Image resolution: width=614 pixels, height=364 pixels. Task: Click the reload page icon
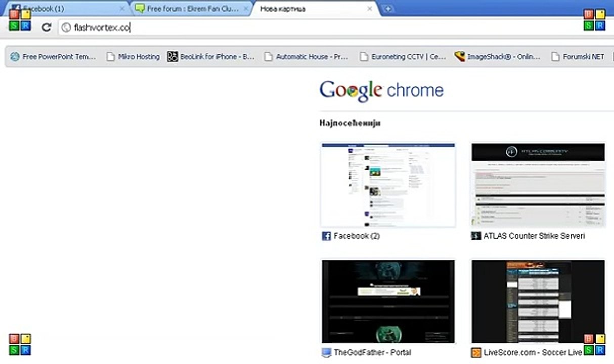tap(47, 28)
